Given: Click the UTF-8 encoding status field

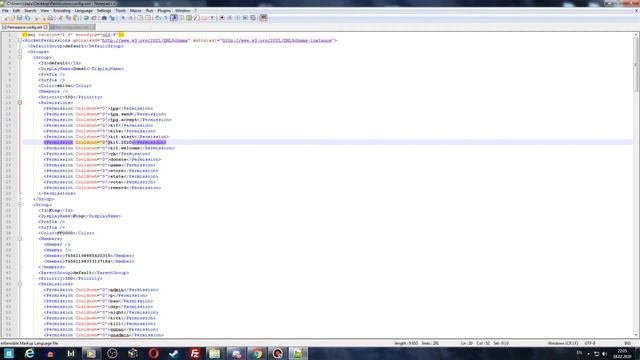Looking at the screenshot, I should [x=590, y=343].
